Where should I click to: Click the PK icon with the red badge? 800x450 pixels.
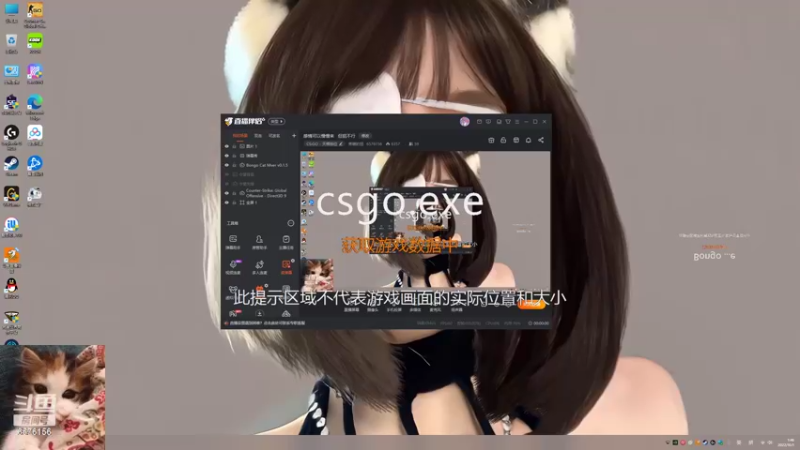234,313
